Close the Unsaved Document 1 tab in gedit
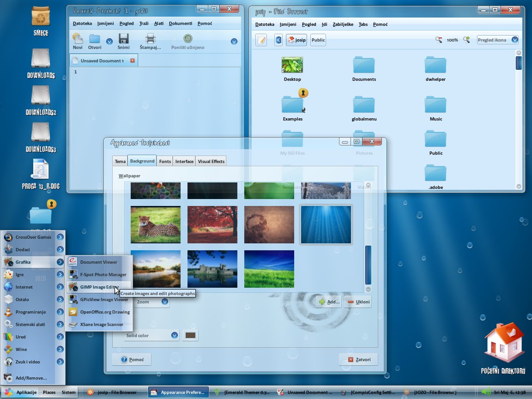Screen dimensions: 532x399 click(133, 60)
